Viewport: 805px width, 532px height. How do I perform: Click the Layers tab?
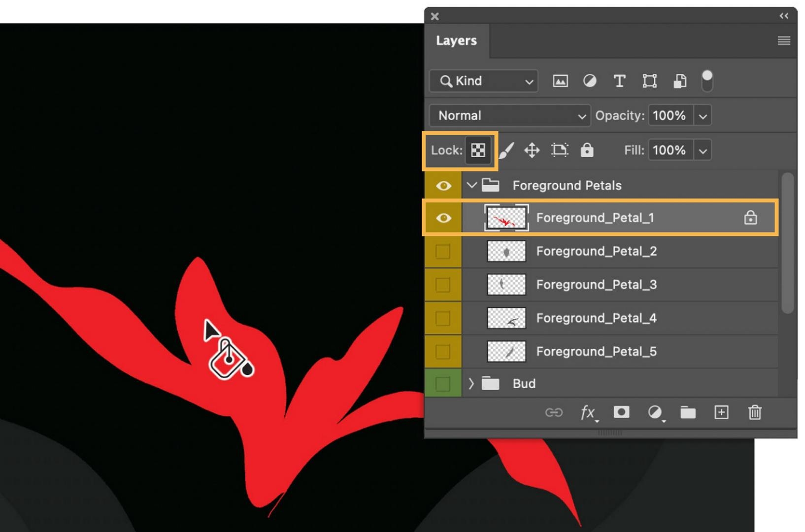pyautogui.click(x=456, y=40)
